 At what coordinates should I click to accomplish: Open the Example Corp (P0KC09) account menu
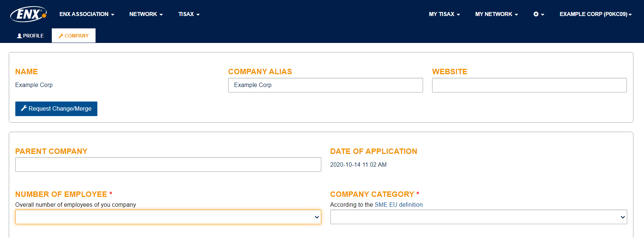point(595,14)
